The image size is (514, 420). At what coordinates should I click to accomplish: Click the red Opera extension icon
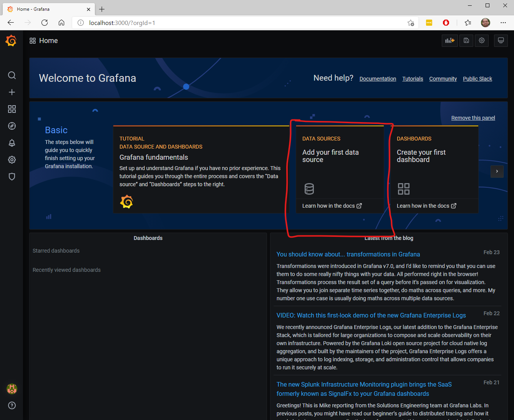446,23
